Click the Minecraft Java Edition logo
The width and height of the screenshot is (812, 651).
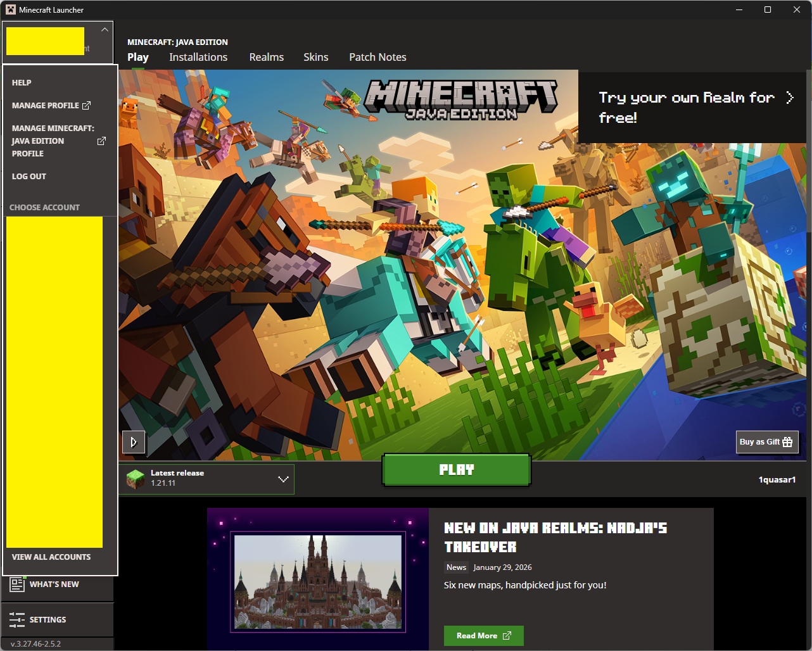click(x=462, y=100)
